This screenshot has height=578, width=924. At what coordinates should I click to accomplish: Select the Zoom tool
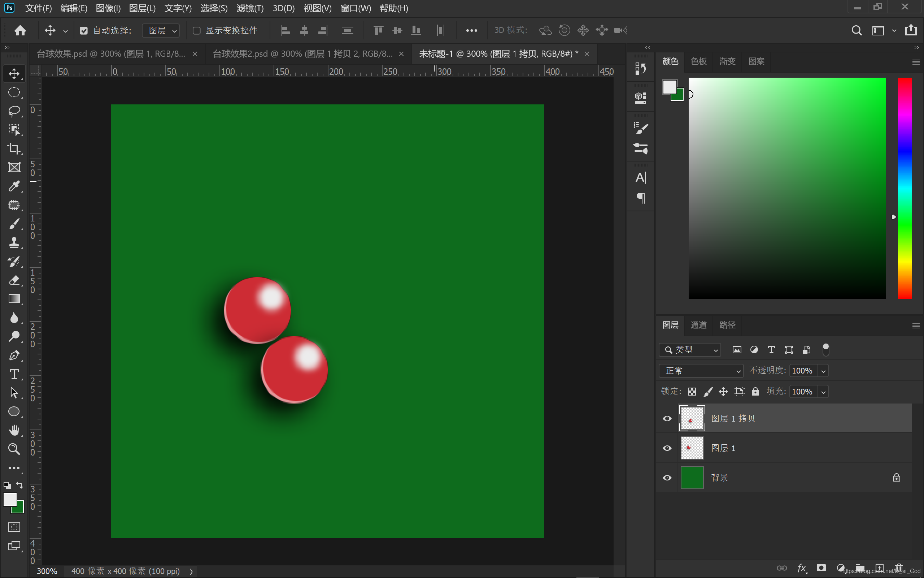coord(14,449)
